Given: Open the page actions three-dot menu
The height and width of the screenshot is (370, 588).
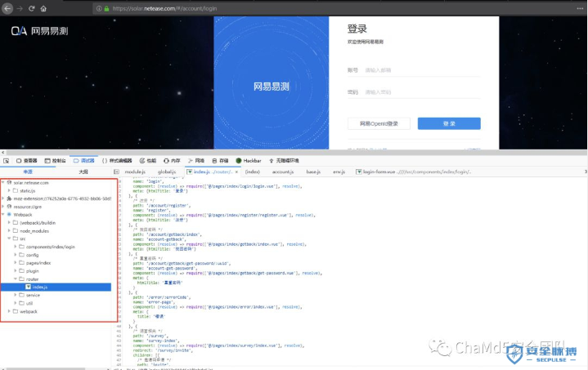Looking at the screenshot, I should tap(580, 8).
